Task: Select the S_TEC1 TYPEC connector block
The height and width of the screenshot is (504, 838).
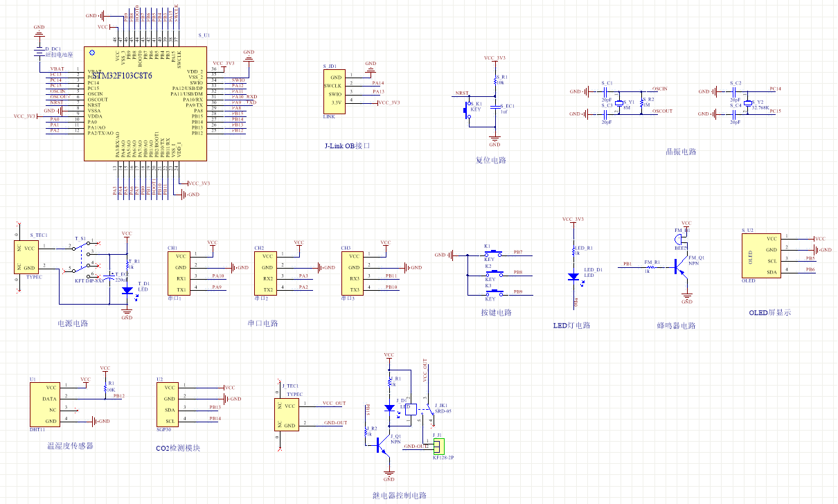Action: tap(26, 258)
